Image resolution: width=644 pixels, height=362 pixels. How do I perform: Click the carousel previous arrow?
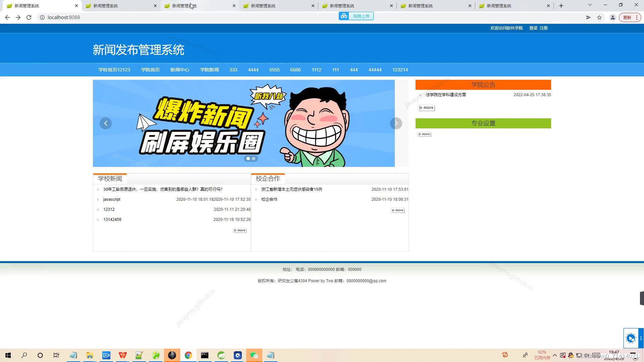pyautogui.click(x=106, y=123)
